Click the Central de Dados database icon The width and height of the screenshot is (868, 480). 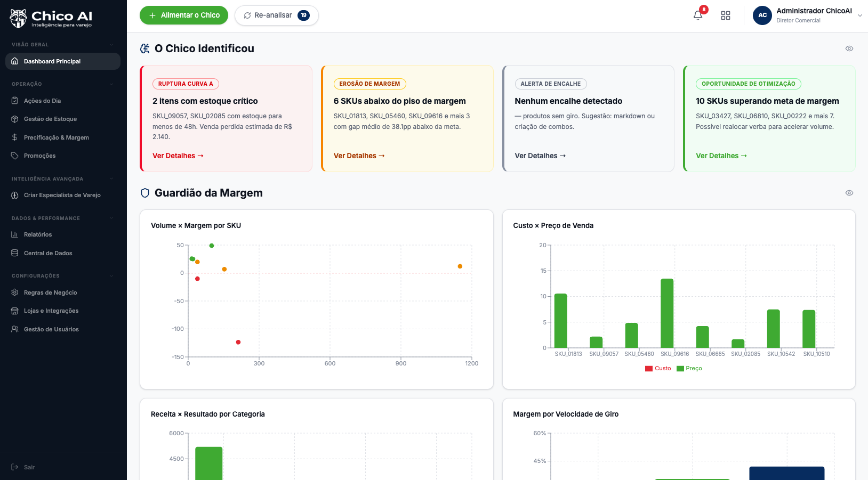click(15, 253)
